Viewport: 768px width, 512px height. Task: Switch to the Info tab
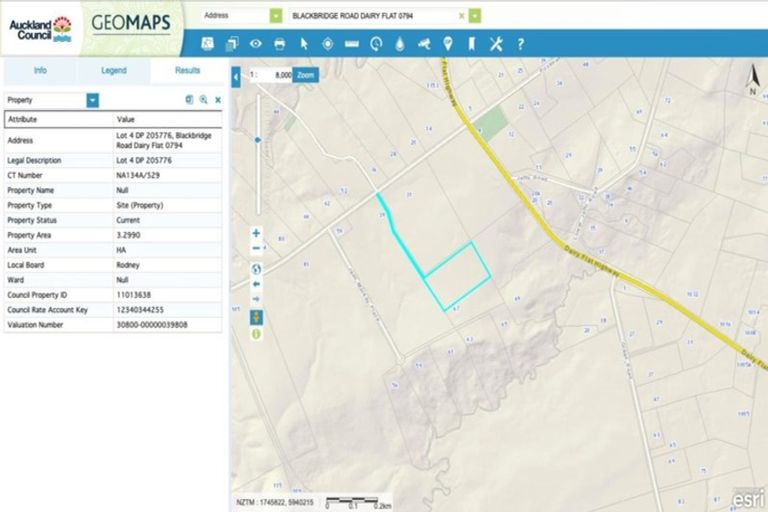40,71
